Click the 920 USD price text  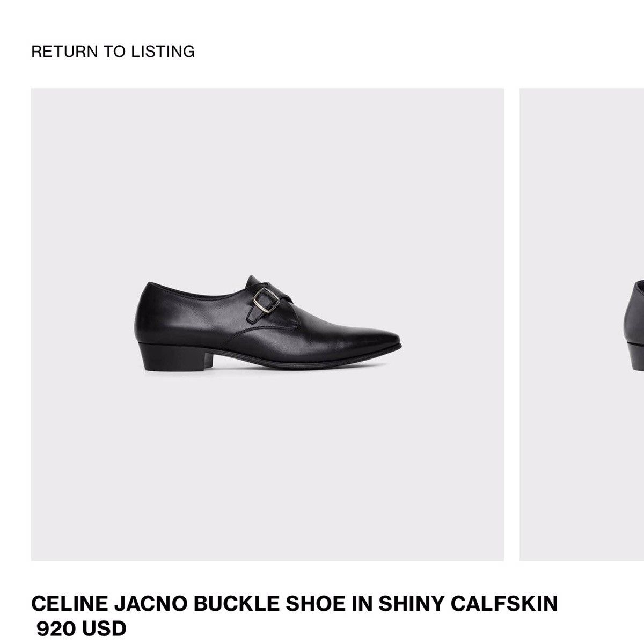[82, 628]
